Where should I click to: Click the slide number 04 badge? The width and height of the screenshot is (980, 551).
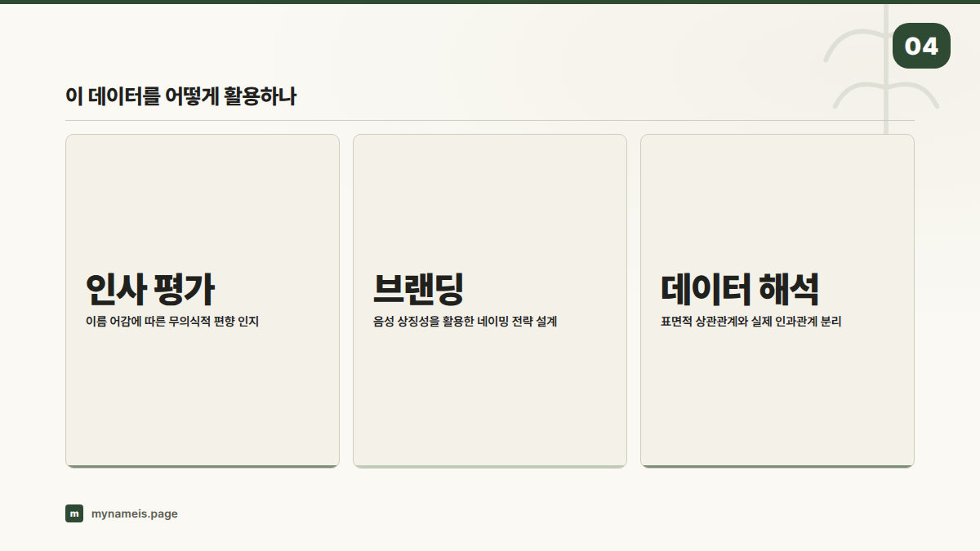click(921, 46)
